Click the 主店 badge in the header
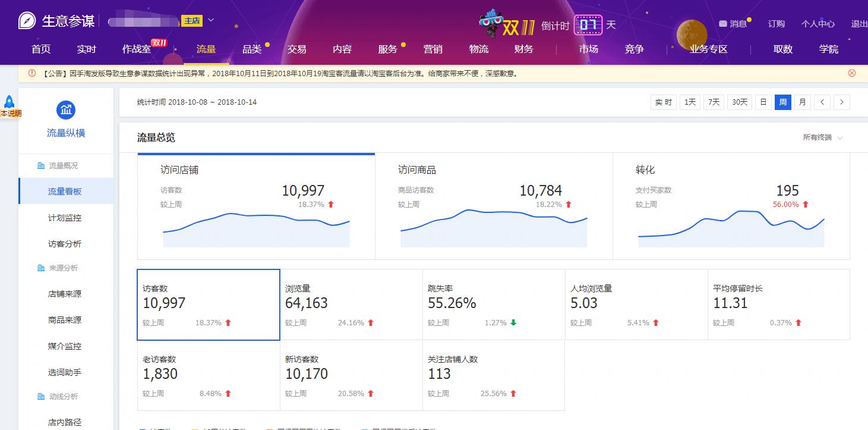 192,21
